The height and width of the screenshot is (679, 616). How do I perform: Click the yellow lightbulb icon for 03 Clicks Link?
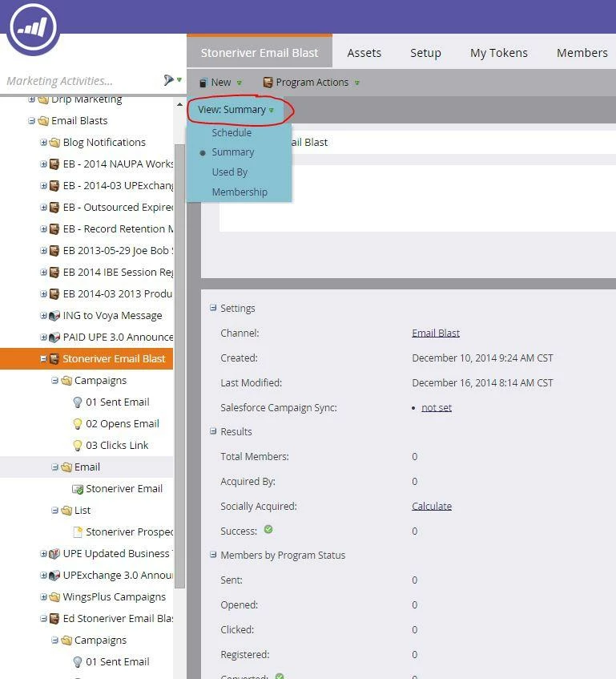point(78,446)
